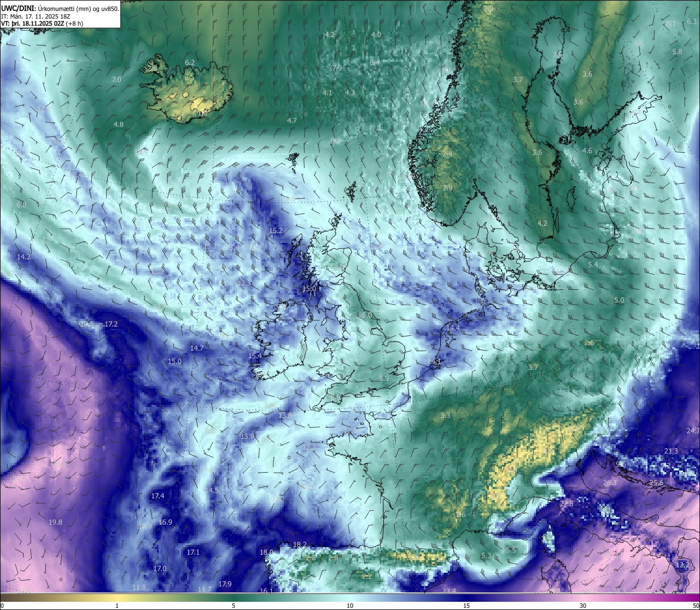This screenshot has width=700, height=610.
Task: Click the '14.7' value west of Ireland
Action: click(x=196, y=348)
